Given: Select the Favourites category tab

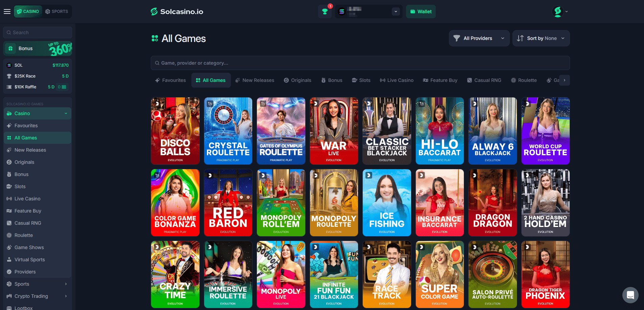Looking at the screenshot, I should (x=170, y=80).
